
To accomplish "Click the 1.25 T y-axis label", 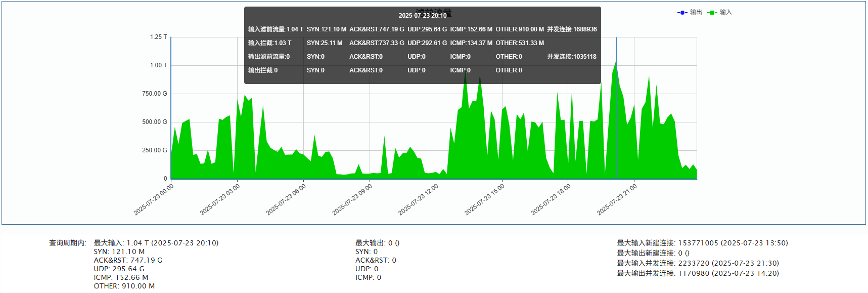I will (x=158, y=37).
